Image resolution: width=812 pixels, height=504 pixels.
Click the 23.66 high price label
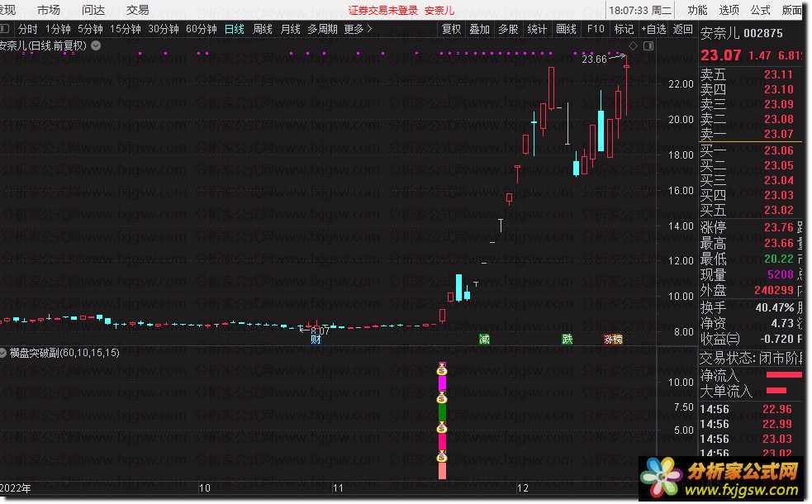point(594,59)
